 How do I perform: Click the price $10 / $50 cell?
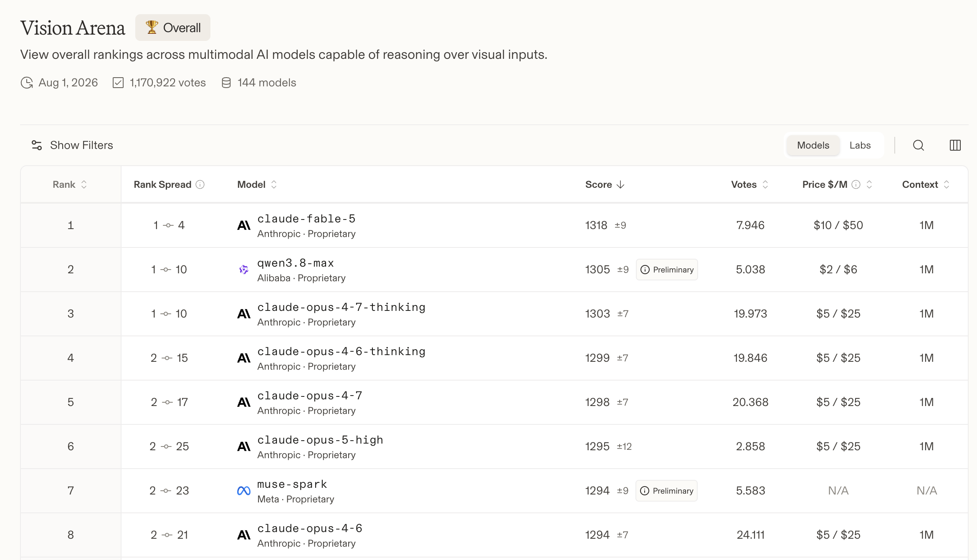coord(838,225)
